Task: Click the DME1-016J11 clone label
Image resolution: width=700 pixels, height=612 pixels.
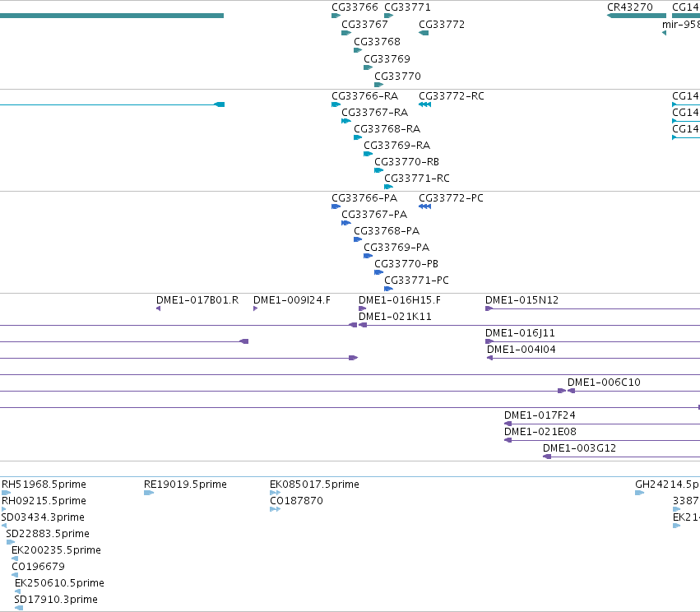Action: click(x=520, y=333)
